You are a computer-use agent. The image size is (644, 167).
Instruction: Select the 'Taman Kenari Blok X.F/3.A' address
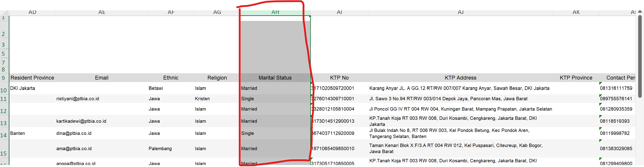[x=461, y=149]
